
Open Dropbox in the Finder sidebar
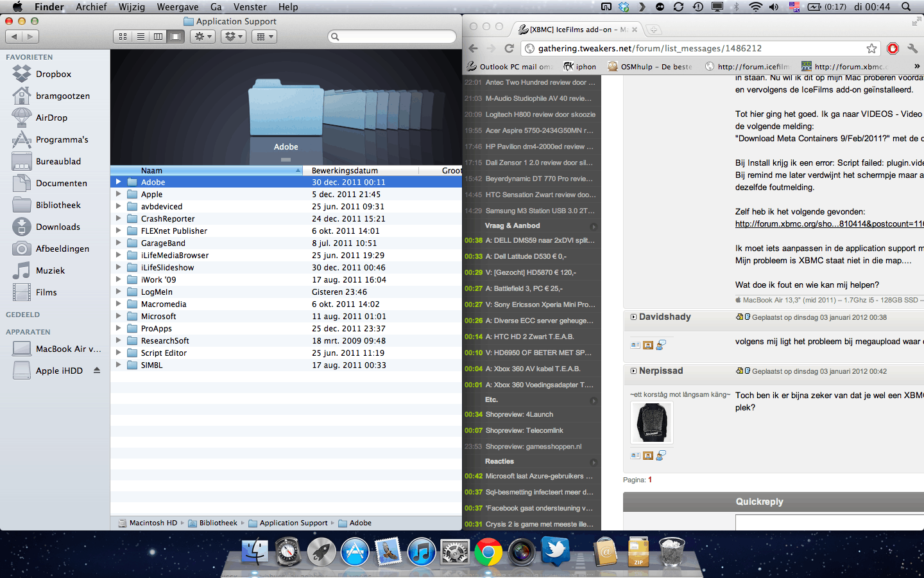pos(54,74)
